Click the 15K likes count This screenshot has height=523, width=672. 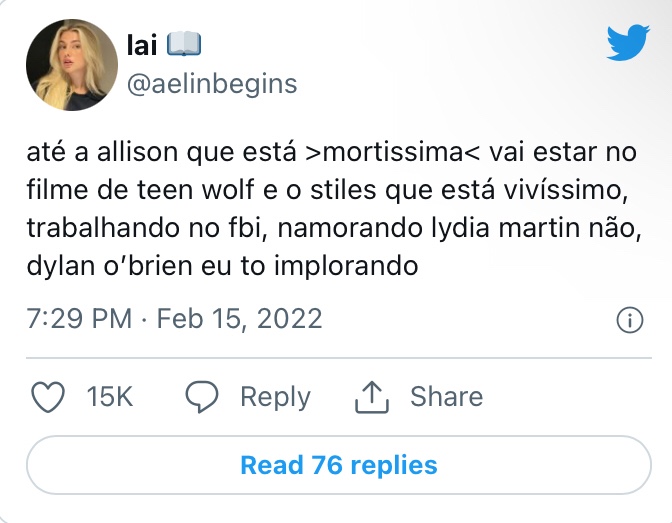pos(110,397)
